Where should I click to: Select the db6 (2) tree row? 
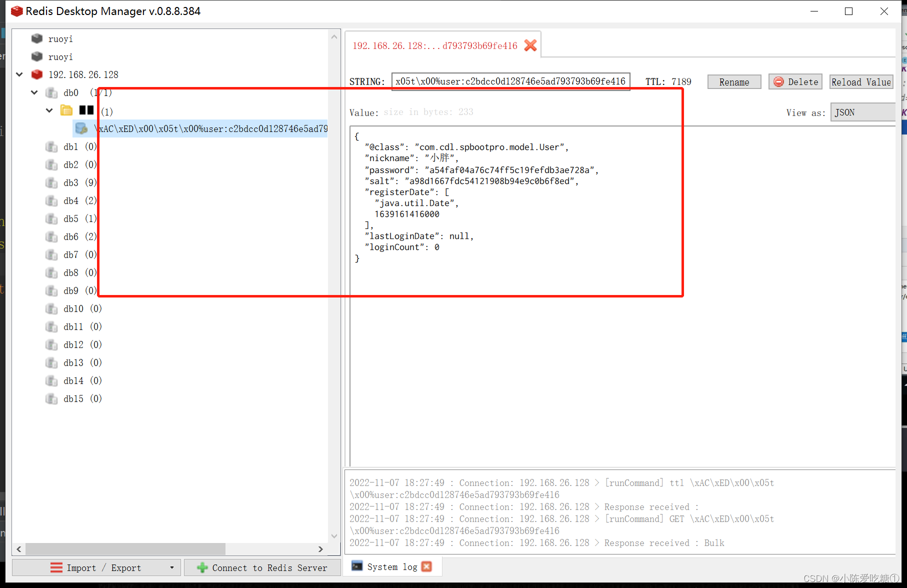80,236
